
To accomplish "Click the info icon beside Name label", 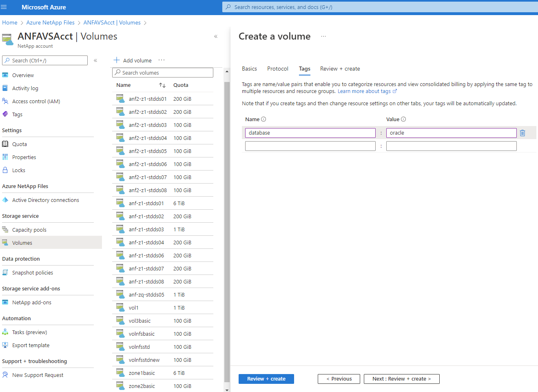I will [x=263, y=120].
